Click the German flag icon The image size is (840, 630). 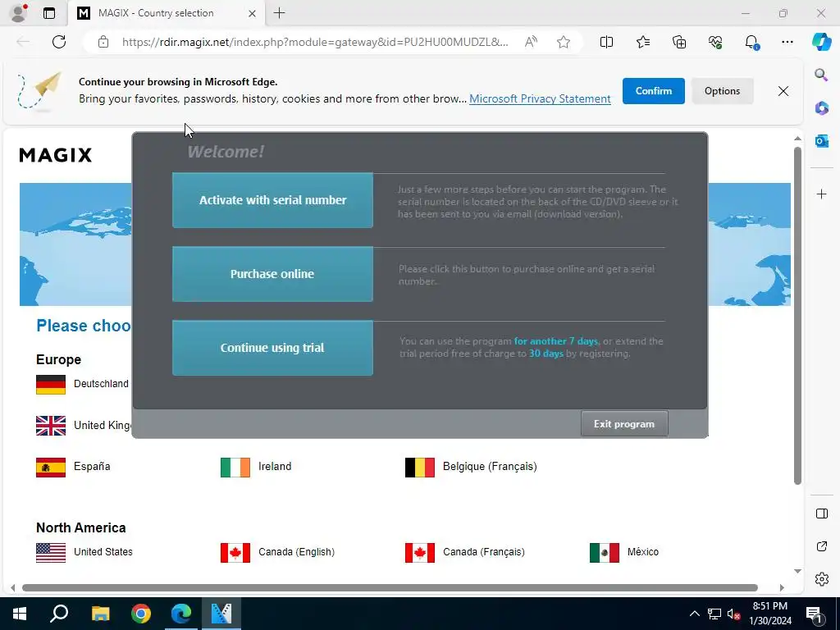(51, 385)
